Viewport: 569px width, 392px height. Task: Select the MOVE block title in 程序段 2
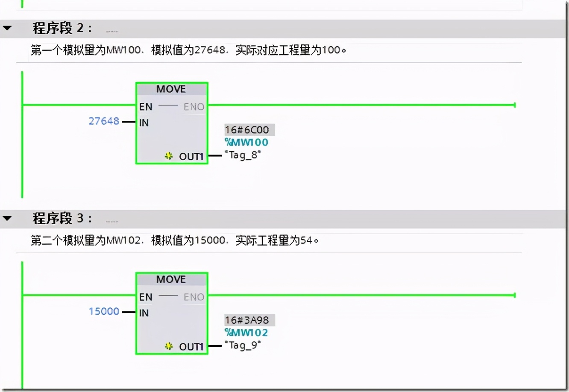coord(171,89)
